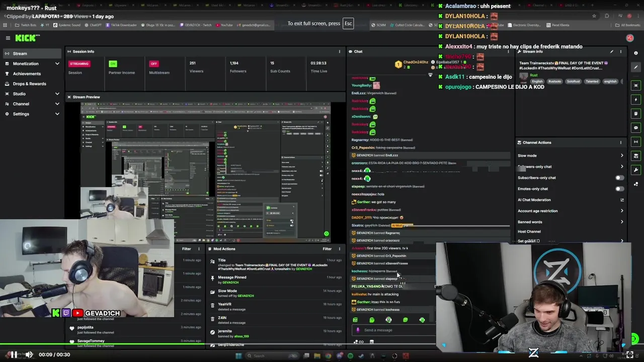Click broadcast signal icon in right toolbar
Image resolution: width=644 pixels, height=362 pixels.
636,142
